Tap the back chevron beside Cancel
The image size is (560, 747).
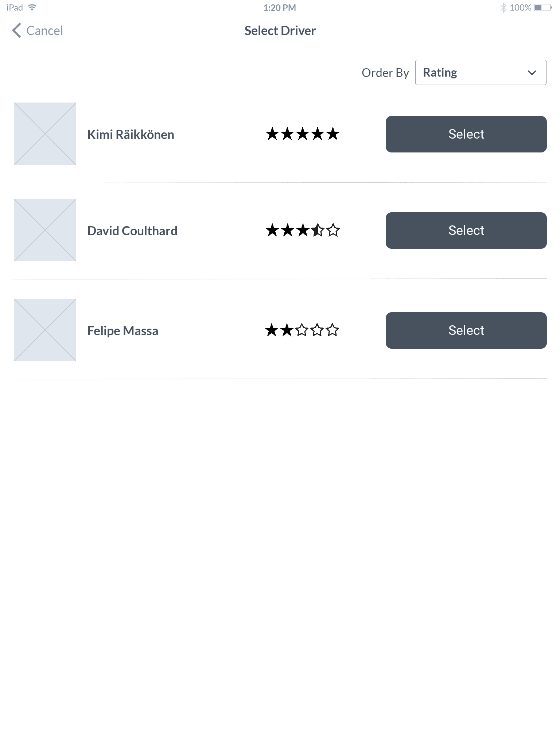pos(16,31)
